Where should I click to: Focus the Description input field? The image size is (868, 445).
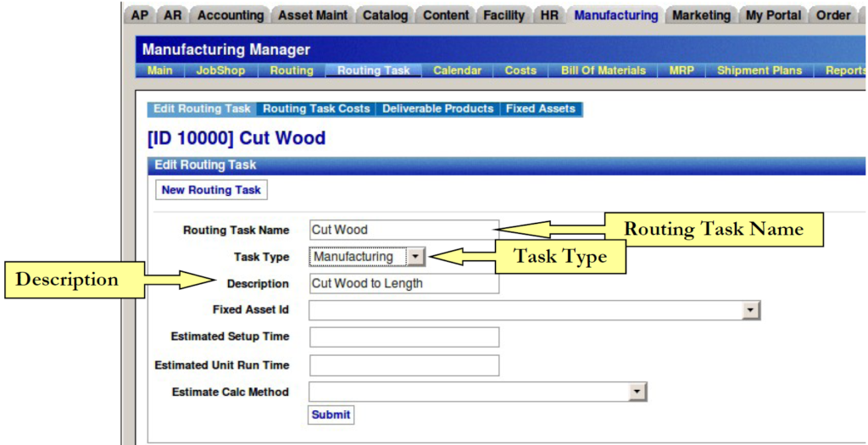pos(403,284)
